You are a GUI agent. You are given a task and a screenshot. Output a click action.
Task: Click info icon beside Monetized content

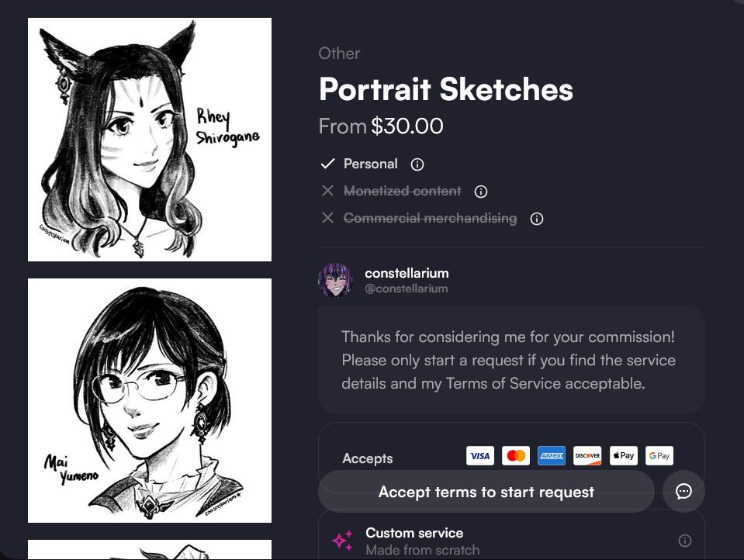pyautogui.click(x=480, y=192)
